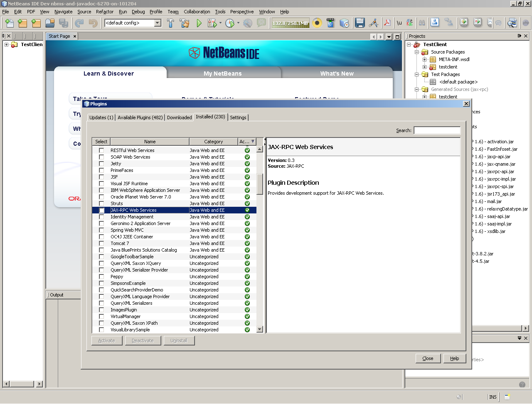Expand the META-INF.wsdl tree node
The width and height of the screenshot is (532, 404).
pyautogui.click(x=424, y=60)
